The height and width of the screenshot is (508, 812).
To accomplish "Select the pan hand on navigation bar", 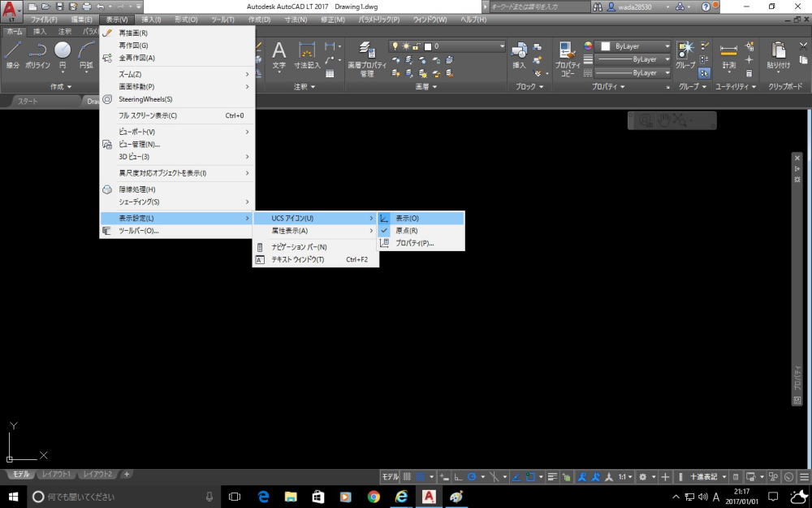I will pos(664,121).
